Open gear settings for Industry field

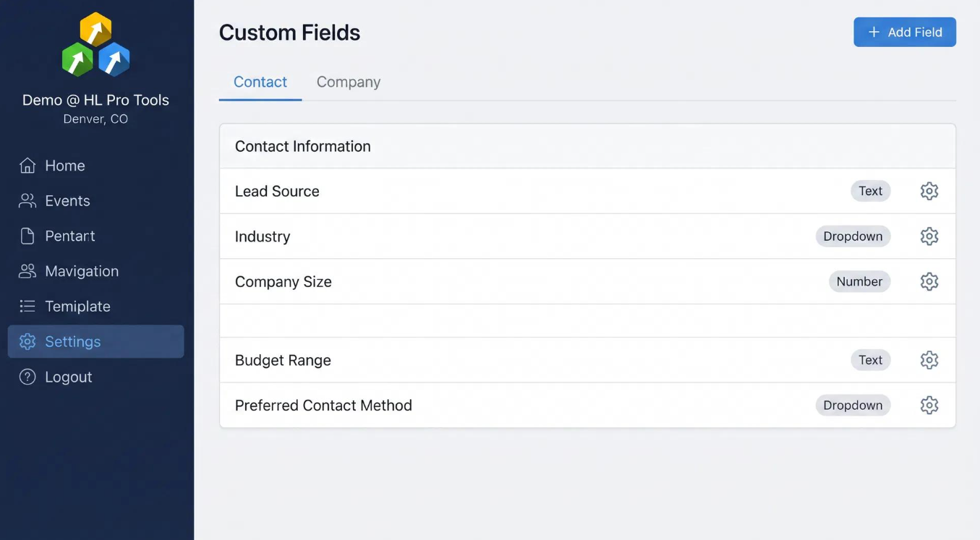click(x=929, y=236)
